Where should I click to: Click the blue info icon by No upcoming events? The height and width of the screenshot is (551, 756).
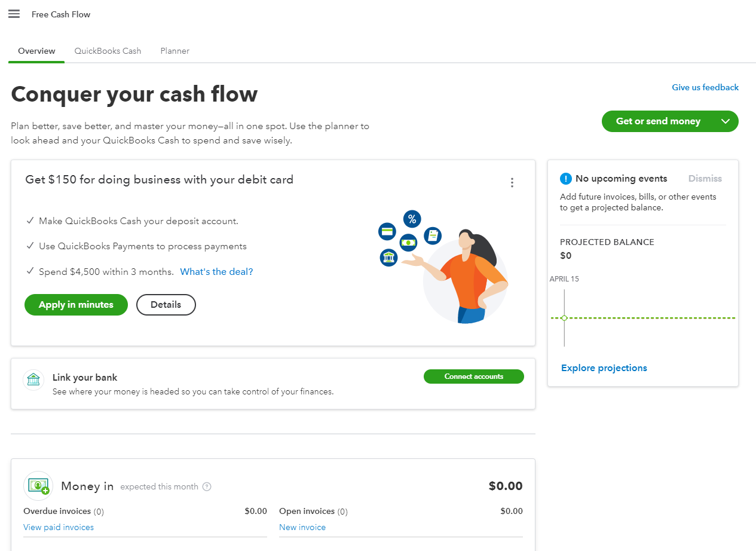tap(566, 179)
